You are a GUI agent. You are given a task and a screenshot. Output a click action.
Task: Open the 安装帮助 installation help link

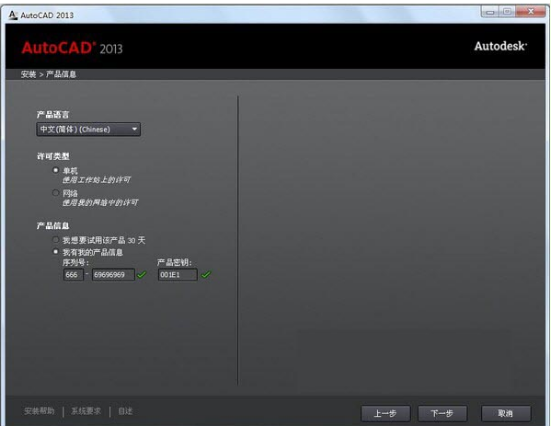click(x=39, y=411)
